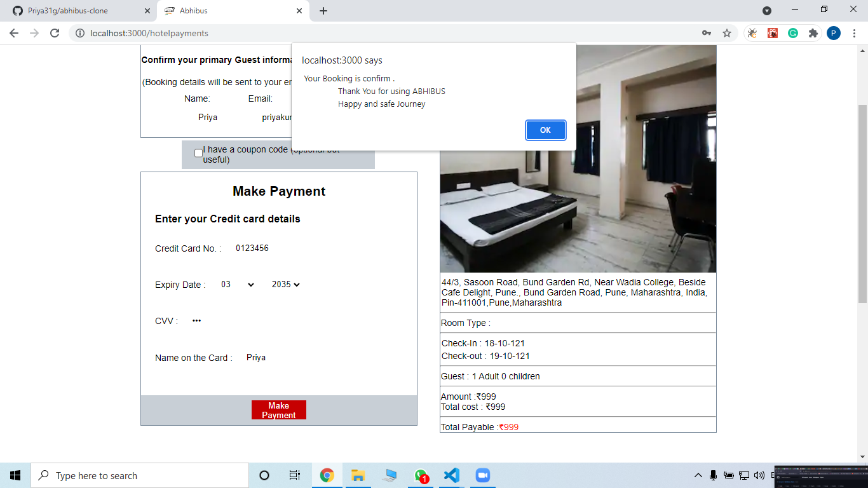
Task: Click the guest name Priya text
Action: [x=208, y=117]
